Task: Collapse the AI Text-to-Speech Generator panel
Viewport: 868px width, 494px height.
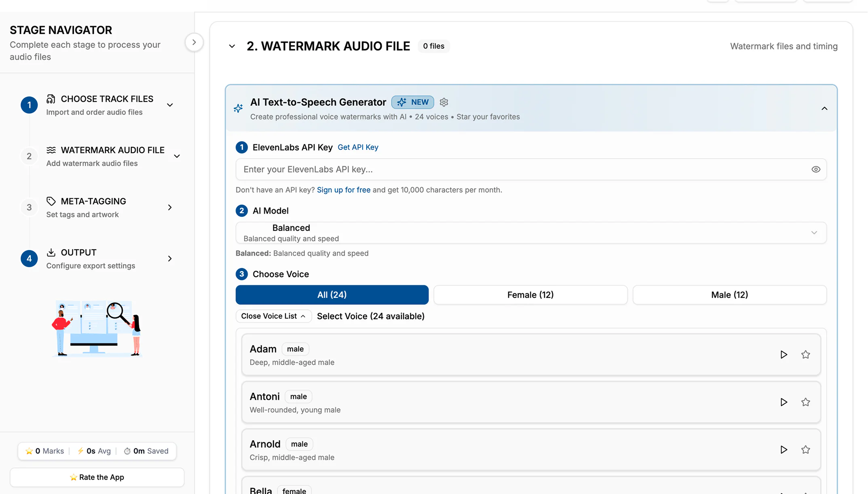Action: click(x=824, y=108)
